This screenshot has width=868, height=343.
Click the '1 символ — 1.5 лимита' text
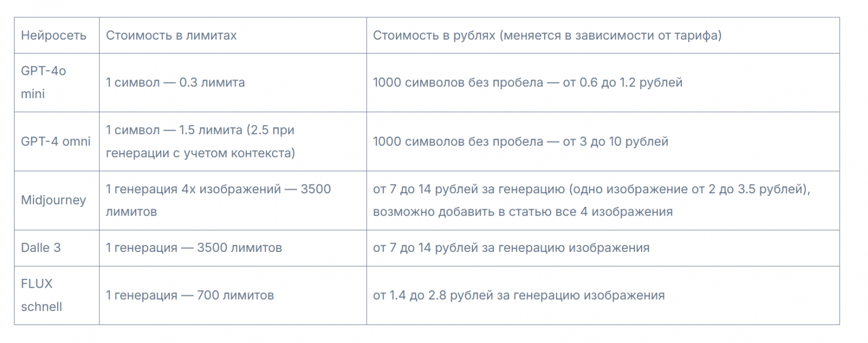(200, 130)
